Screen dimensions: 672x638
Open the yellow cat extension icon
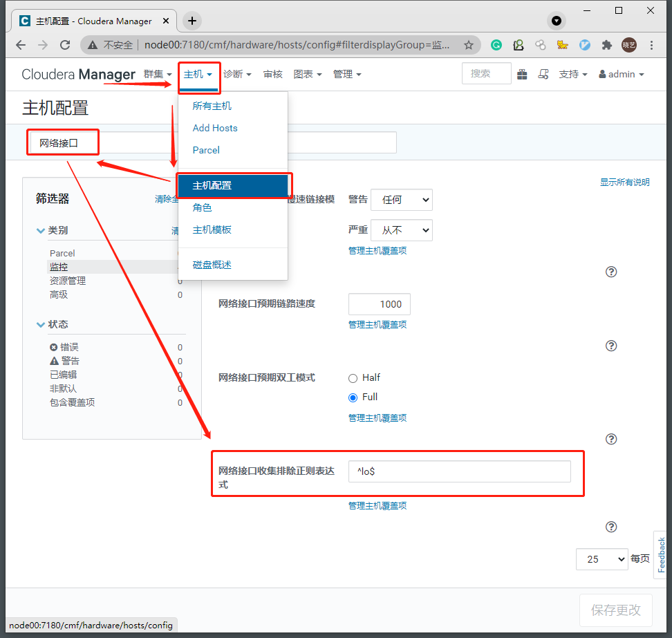(562, 45)
